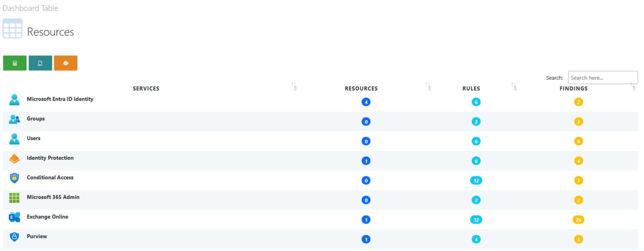Click findings badge 6 in Users row
The height and width of the screenshot is (251, 644).
[x=578, y=141]
